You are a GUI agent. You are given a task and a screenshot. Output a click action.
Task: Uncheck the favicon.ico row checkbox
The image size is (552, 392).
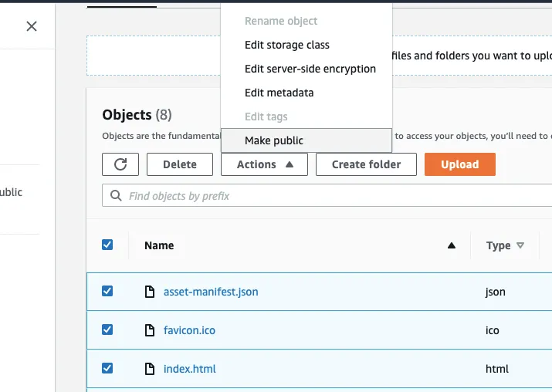[x=107, y=329]
